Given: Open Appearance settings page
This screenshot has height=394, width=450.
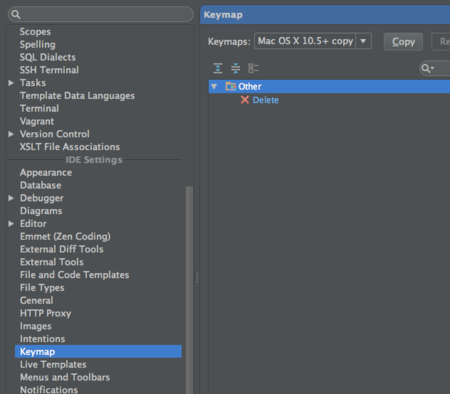Looking at the screenshot, I should (x=46, y=173).
